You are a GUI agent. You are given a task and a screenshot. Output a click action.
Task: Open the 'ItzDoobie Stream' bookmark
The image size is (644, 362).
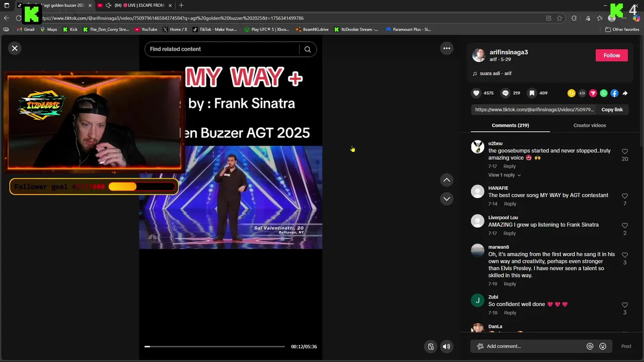click(356, 29)
